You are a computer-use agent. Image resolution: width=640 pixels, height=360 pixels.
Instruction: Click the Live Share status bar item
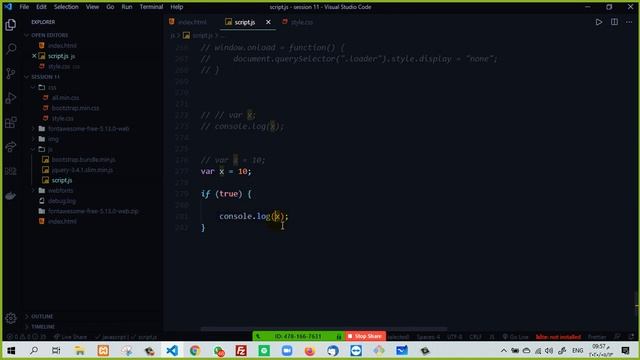[x=70, y=337]
